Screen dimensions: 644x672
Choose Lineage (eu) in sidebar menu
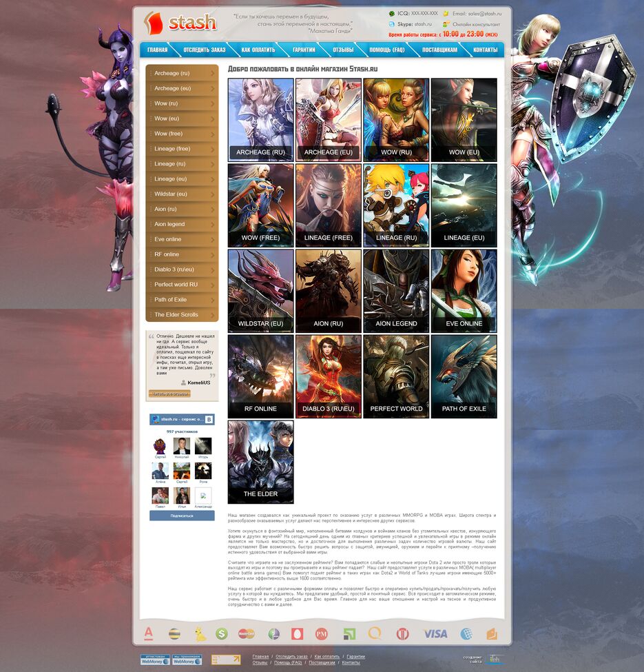(182, 179)
